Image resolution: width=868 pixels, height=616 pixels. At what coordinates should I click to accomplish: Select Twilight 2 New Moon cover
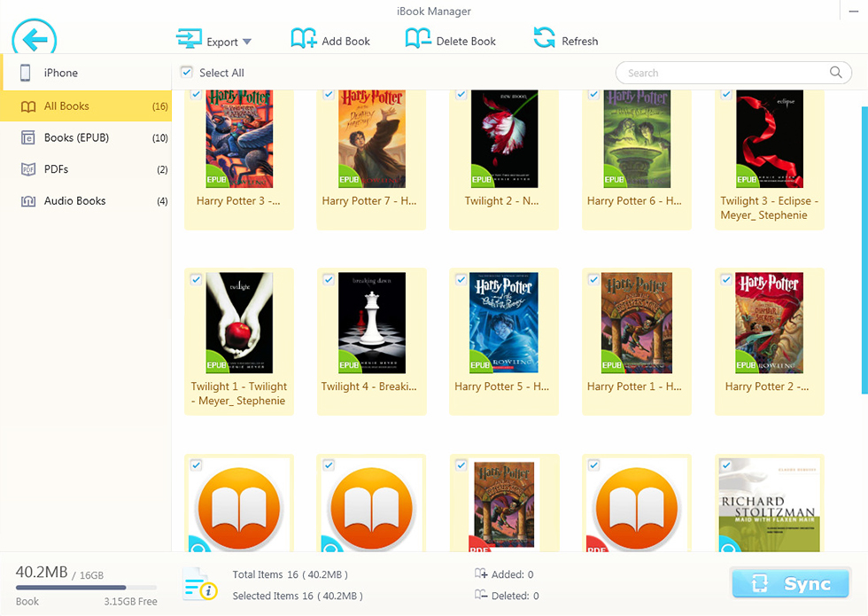(504, 139)
